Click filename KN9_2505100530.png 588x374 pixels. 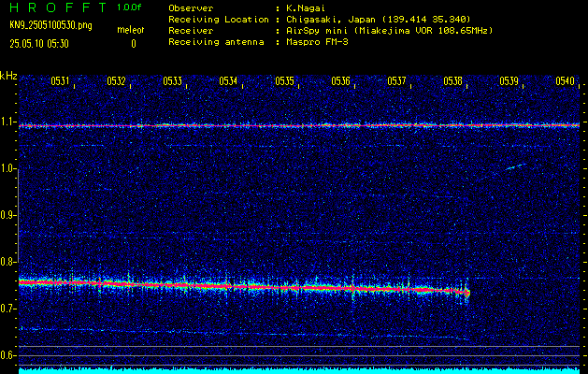pyautogui.click(x=50, y=25)
